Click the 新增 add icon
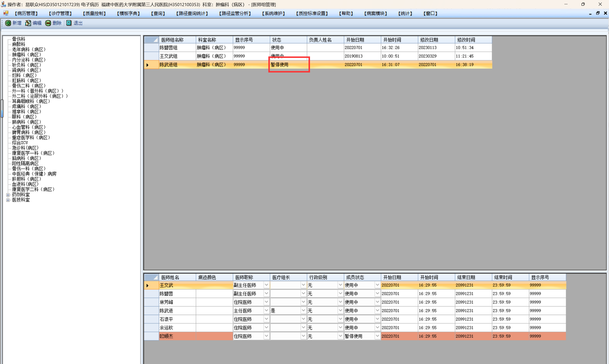Screen dimensions: 609x364 click(8, 23)
